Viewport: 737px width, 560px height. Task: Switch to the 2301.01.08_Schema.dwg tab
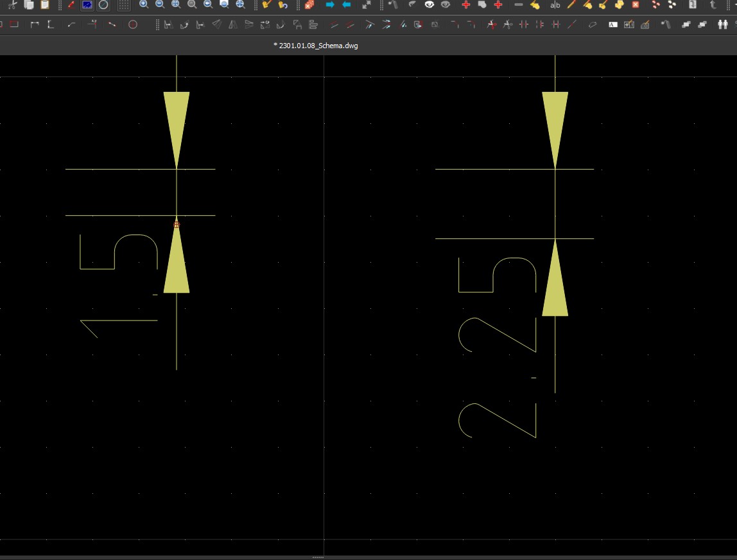(315, 46)
